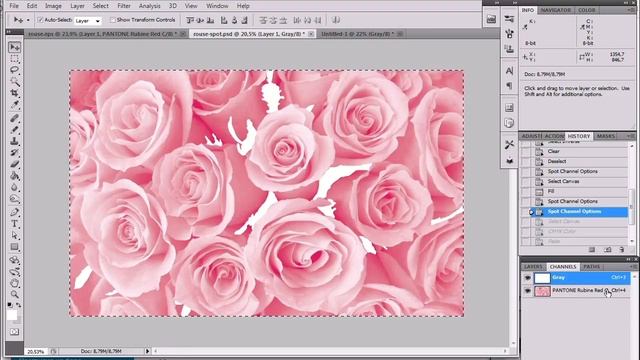Image resolution: width=640 pixels, height=360 pixels.
Task: Select the Path Selection tool
Action: (x=15, y=235)
